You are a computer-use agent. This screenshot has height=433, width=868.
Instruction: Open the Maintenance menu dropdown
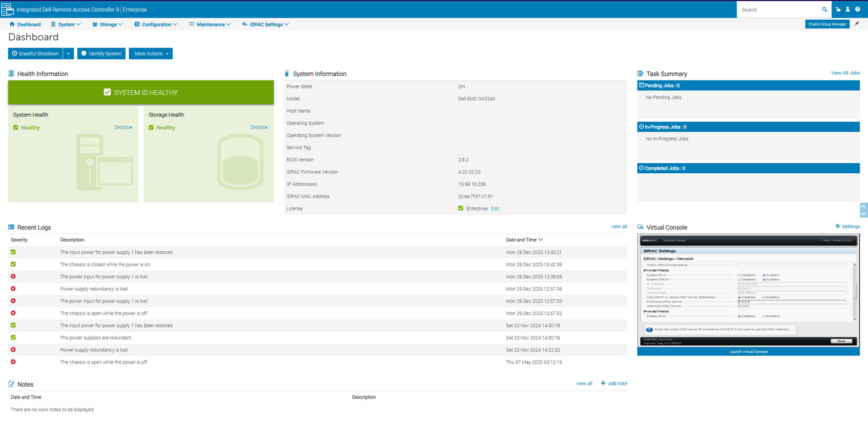pyautogui.click(x=210, y=24)
